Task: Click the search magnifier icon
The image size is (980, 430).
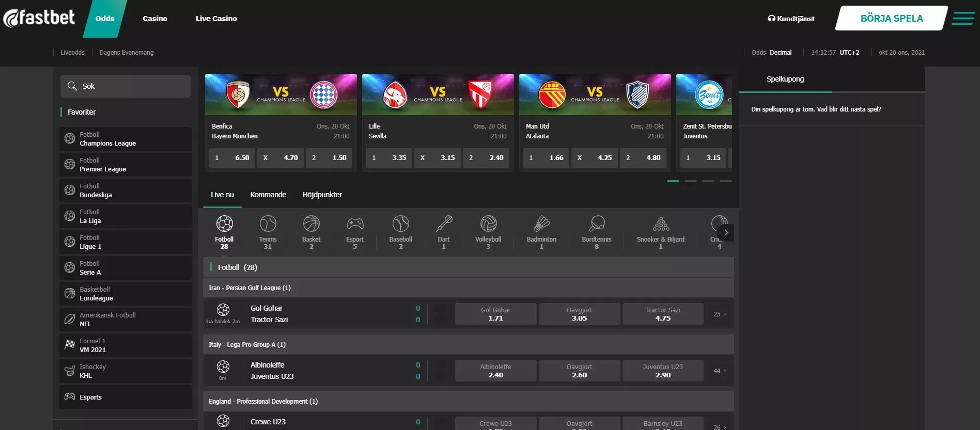Action: coord(72,86)
